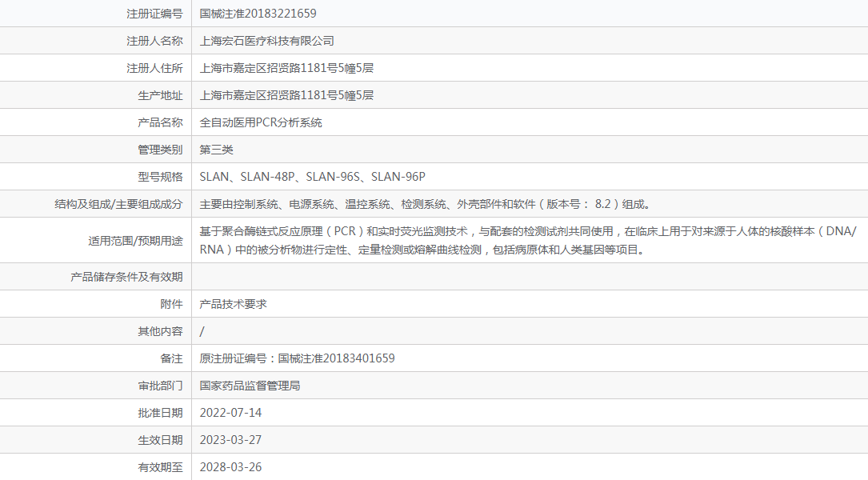
Task: Select the 适用范围/预期用途 label
Action: [135, 240]
